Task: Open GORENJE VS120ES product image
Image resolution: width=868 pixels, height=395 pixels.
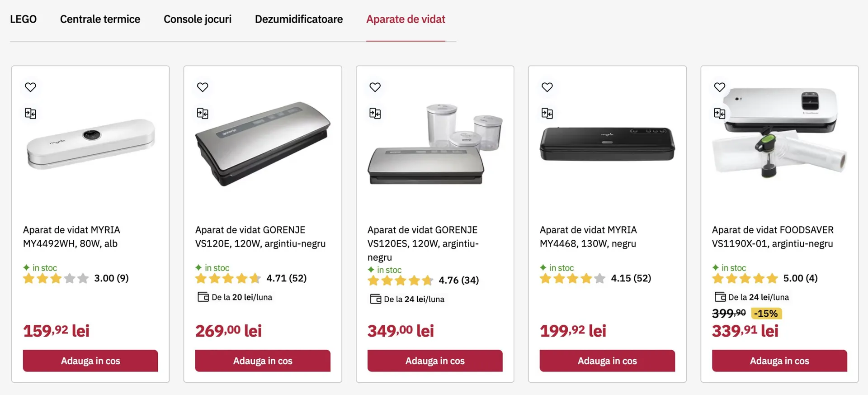Action: [x=435, y=145]
